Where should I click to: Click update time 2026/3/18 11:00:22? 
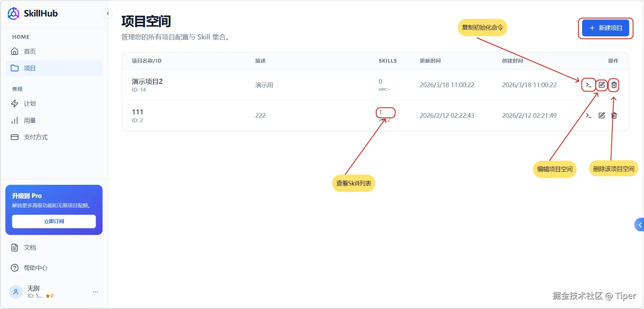click(x=447, y=85)
